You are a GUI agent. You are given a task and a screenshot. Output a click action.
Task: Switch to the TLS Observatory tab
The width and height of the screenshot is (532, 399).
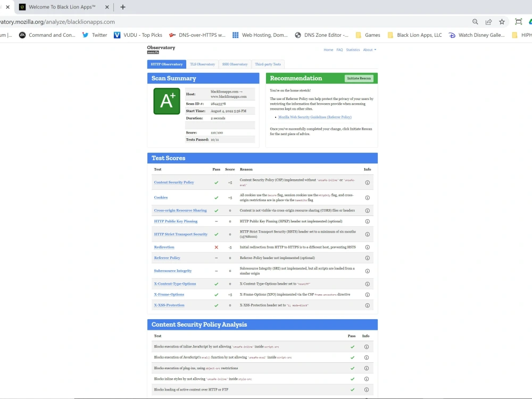tap(202, 64)
